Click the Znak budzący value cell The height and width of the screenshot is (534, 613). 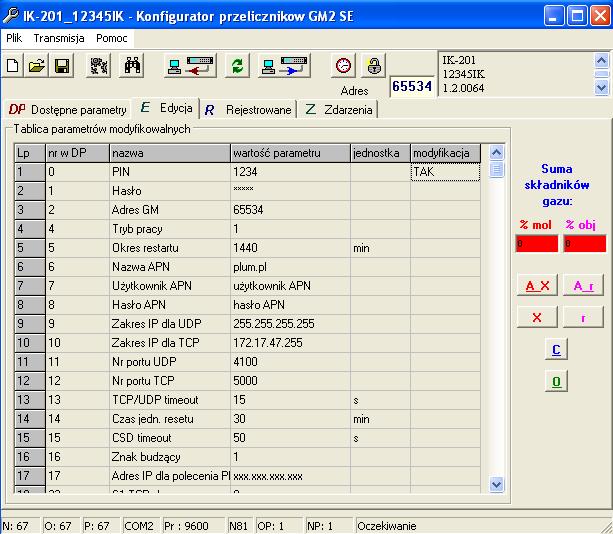point(290,457)
